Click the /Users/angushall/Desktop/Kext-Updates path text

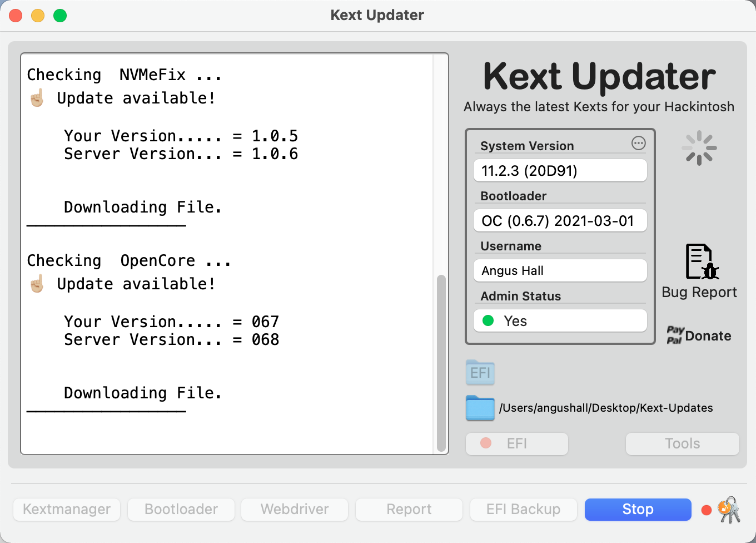(x=606, y=408)
